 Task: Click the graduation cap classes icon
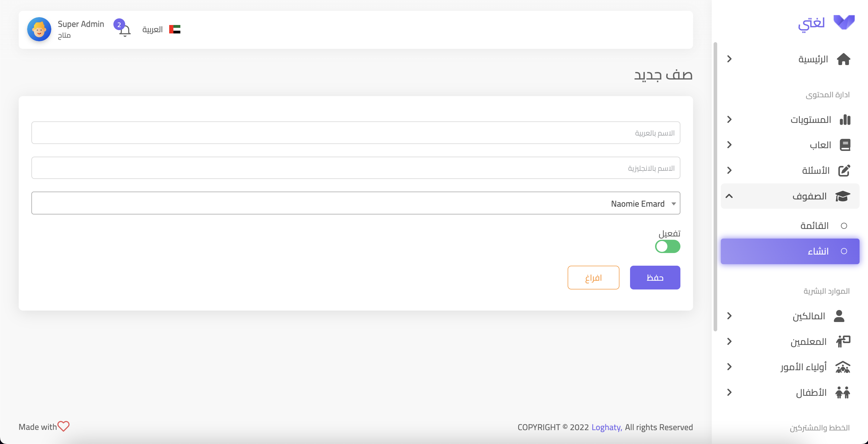[x=842, y=196]
